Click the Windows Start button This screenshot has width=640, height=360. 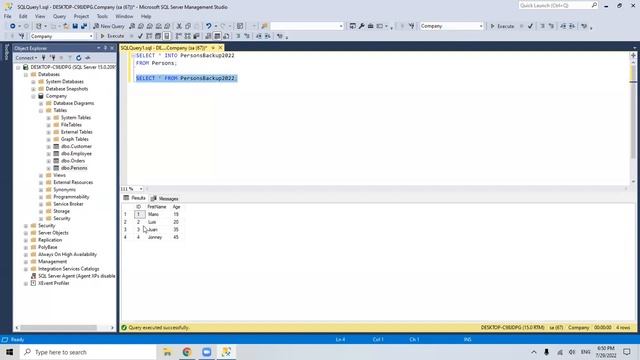9,352
